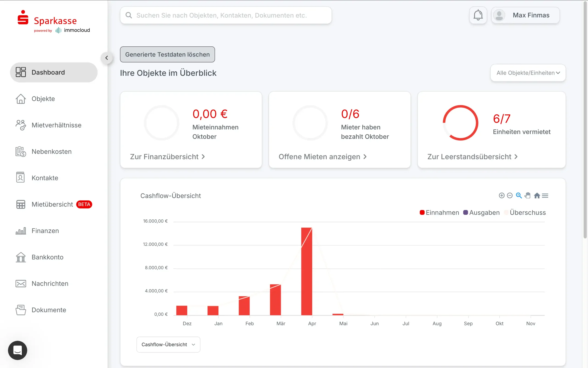This screenshot has width=588, height=368.
Task: Click the chart zoom out minus icon
Action: click(x=510, y=195)
